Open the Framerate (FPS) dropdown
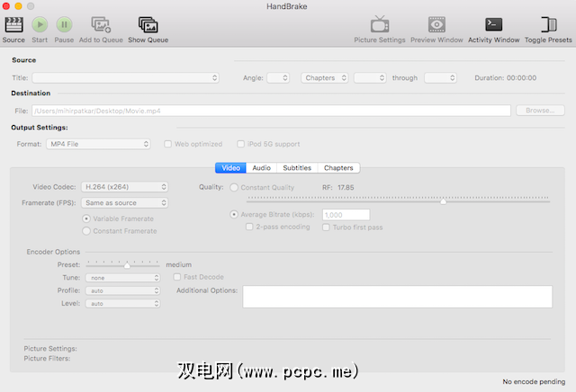576x392 pixels. [125, 203]
